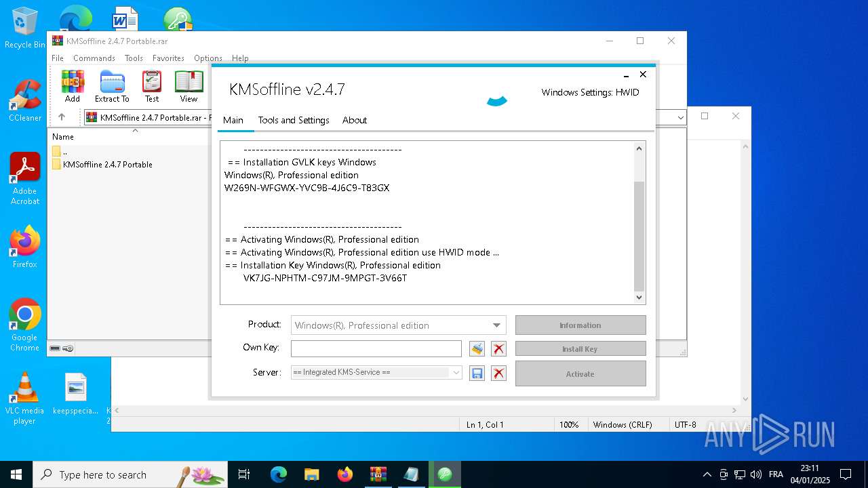
Task: Open the Windows Start menu
Action: click(x=16, y=474)
